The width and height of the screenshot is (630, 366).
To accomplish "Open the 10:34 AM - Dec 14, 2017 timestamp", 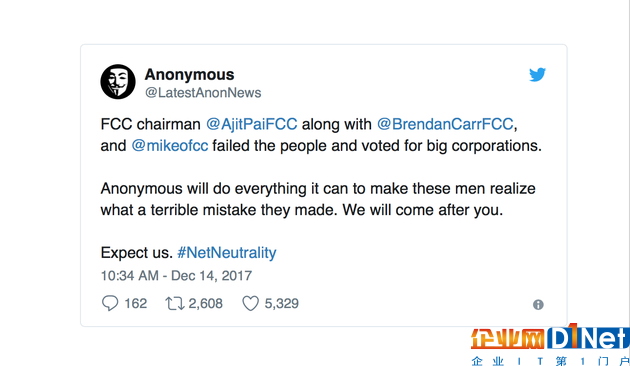I will coord(176,276).
